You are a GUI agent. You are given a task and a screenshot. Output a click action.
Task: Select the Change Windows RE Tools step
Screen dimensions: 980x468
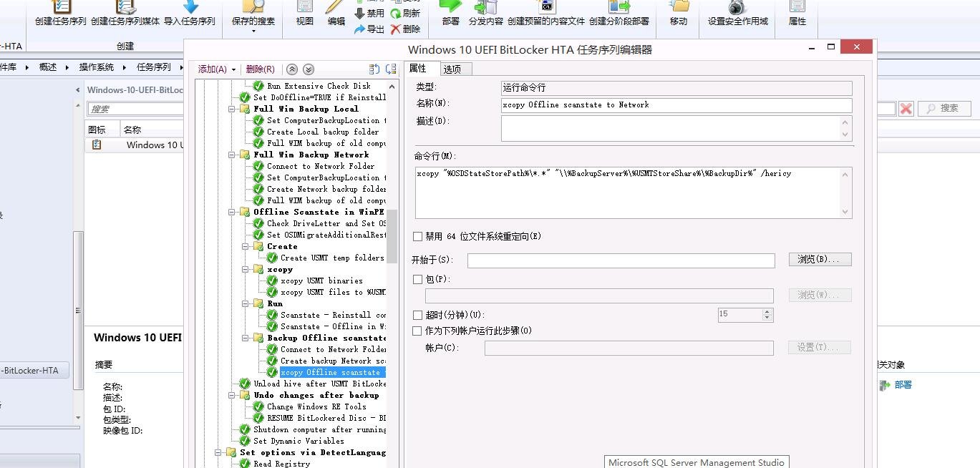316,406
